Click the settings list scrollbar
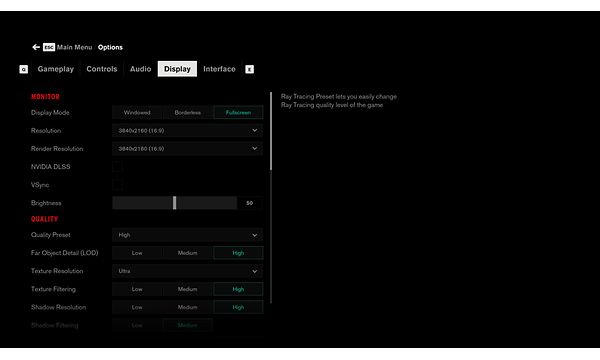This screenshot has width=600, height=360. click(x=271, y=131)
